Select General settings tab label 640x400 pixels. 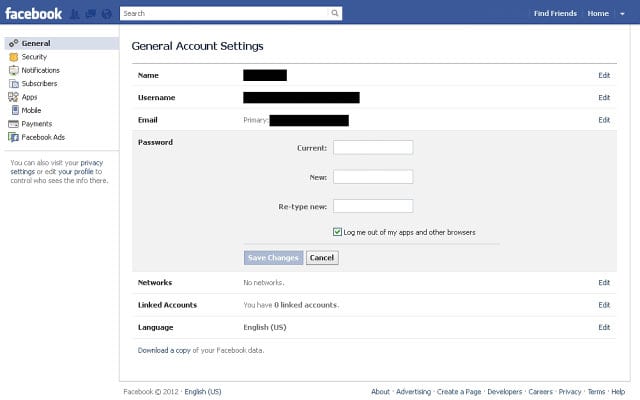[36, 43]
